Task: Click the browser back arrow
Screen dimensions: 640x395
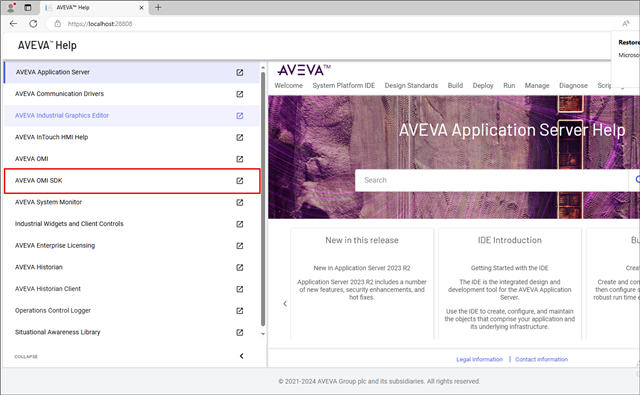Action: click(x=13, y=24)
